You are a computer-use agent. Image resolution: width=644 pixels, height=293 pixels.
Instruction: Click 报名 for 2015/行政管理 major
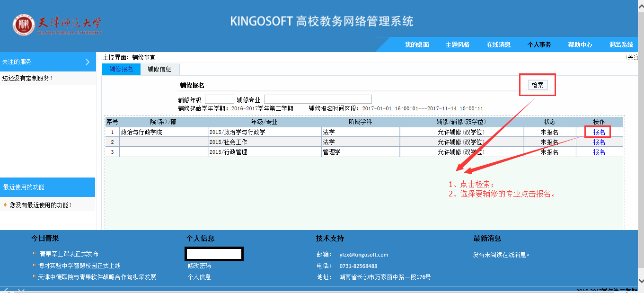click(599, 152)
